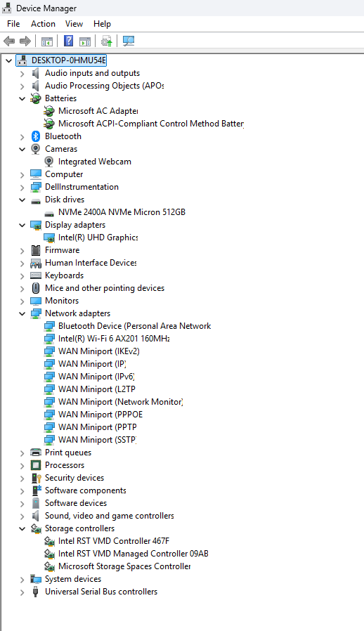This screenshot has width=364, height=631.
Task: Collapse the Network adapters category
Action: pos(22,313)
